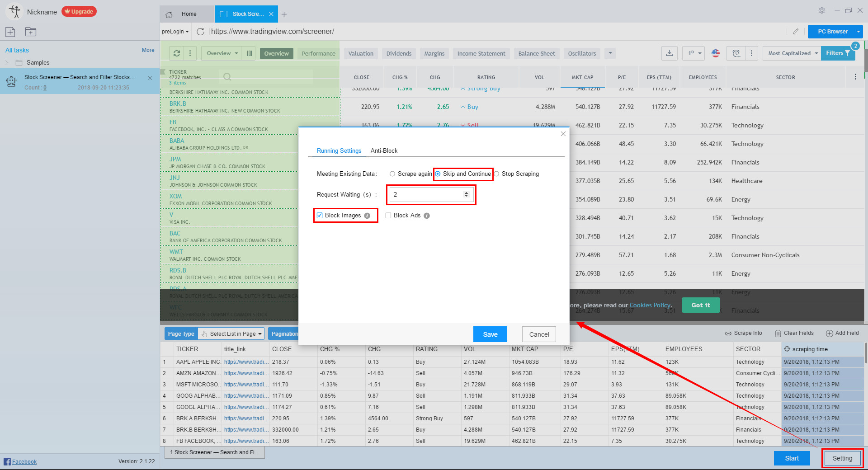Reload the page with refresh icon
The height and width of the screenshot is (470, 868).
tap(201, 32)
